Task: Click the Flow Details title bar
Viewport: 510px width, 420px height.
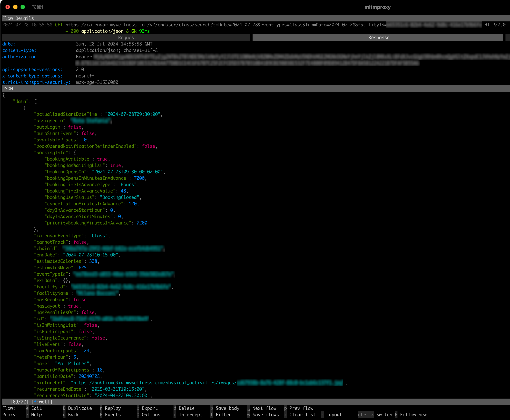Action: pyautogui.click(x=256, y=18)
